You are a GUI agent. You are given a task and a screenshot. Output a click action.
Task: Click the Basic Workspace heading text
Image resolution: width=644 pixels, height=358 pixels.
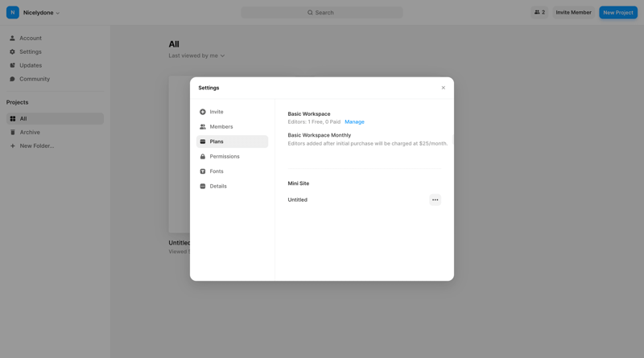pos(309,113)
